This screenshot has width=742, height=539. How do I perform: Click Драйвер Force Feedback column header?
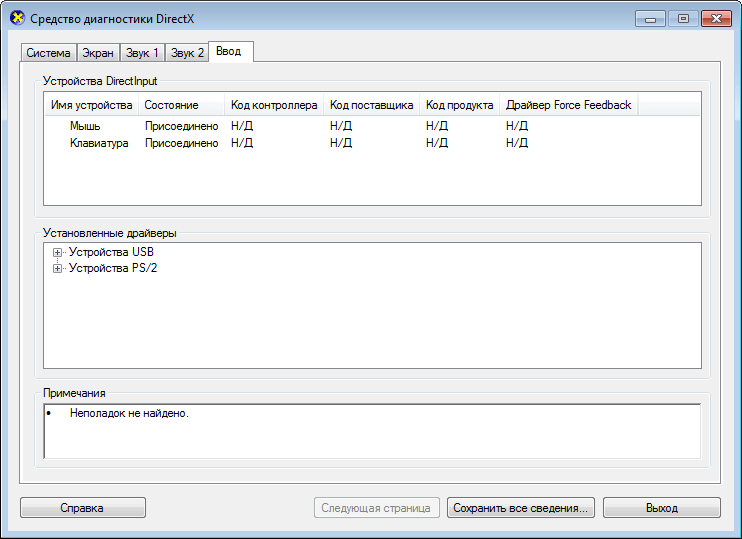pos(568,105)
